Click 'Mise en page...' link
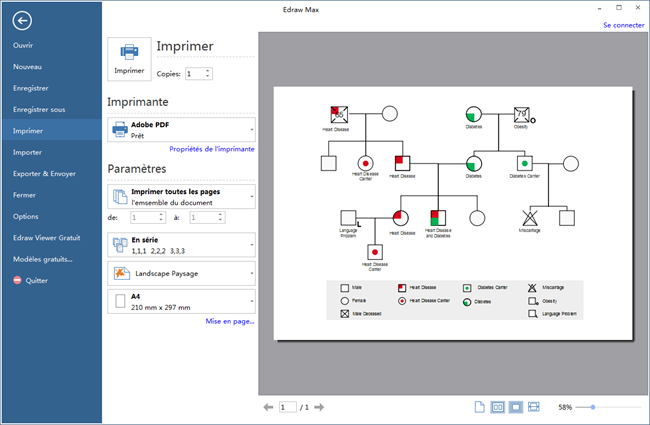 point(230,321)
